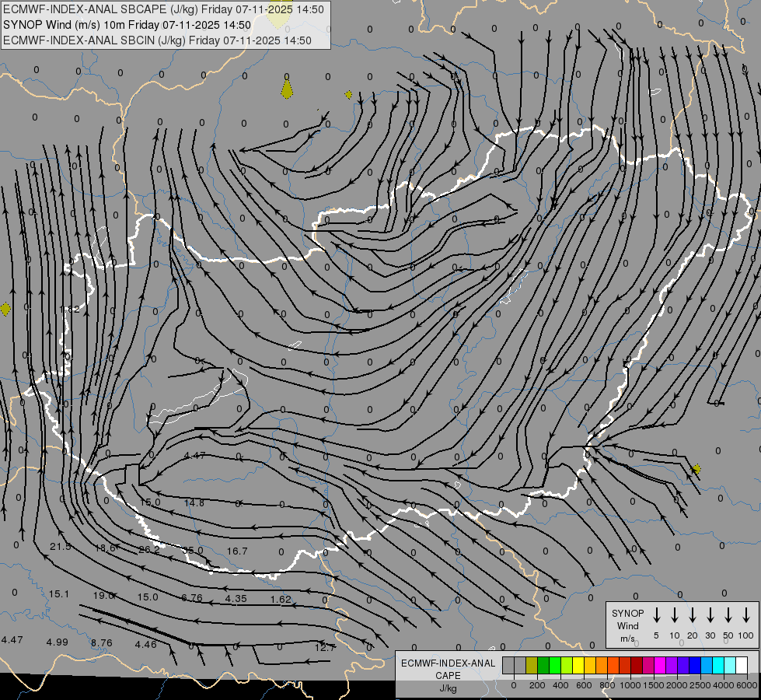This screenshot has height=700, width=761.
Task: Click the 21.5 CAPE value on map
Action: click(60, 547)
